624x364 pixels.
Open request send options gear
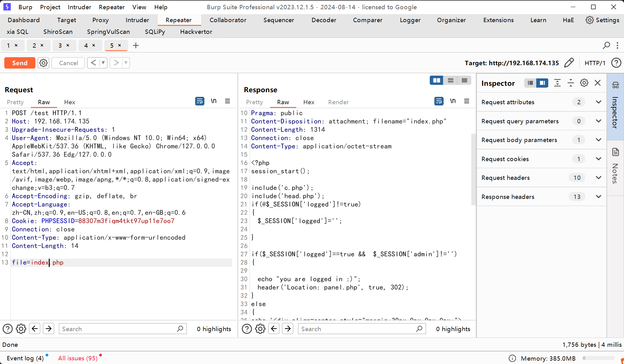(43, 63)
